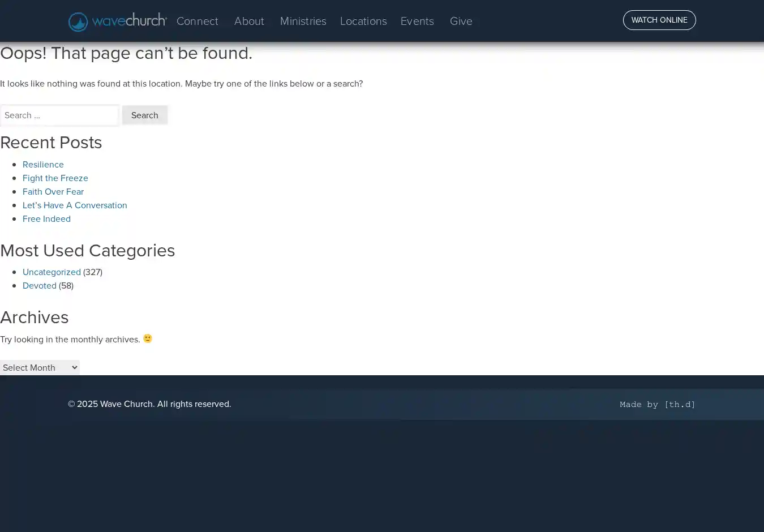Click the Made by [th.d] credit
764x532 pixels.
pyautogui.click(x=657, y=405)
